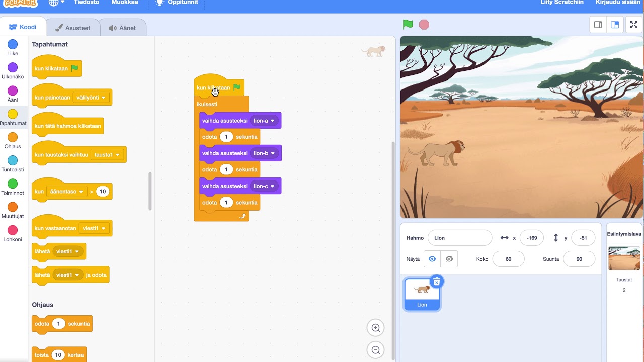Open the Muokkaa menu
The image size is (644, 362).
125,3
